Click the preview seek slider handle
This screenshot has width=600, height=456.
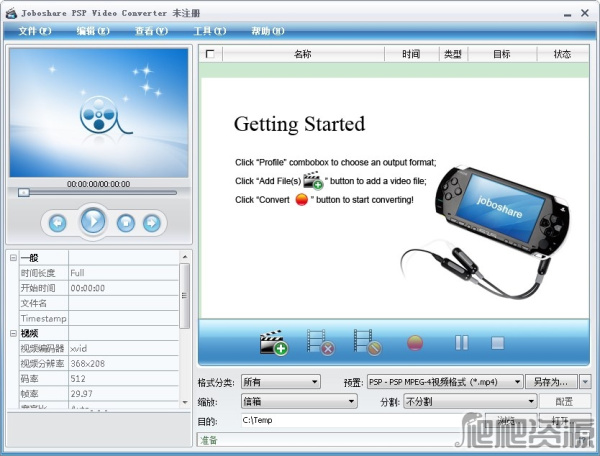tap(24, 192)
